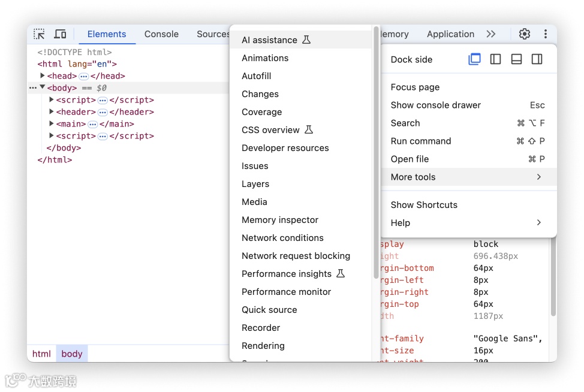Viewport: 584px width, 392px height.
Task: Open the Coverage tool
Action: (x=301, y=112)
